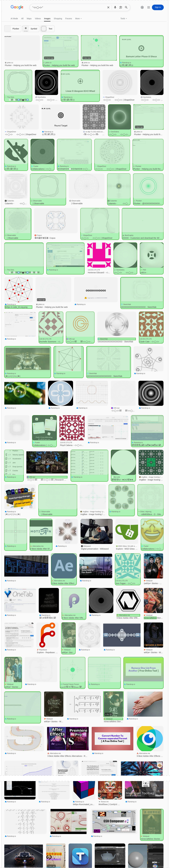Open the After Effects VS Premiere Pro image
Viewport: 170px width, 868px height.
pyautogui.click(x=68, y=739)
